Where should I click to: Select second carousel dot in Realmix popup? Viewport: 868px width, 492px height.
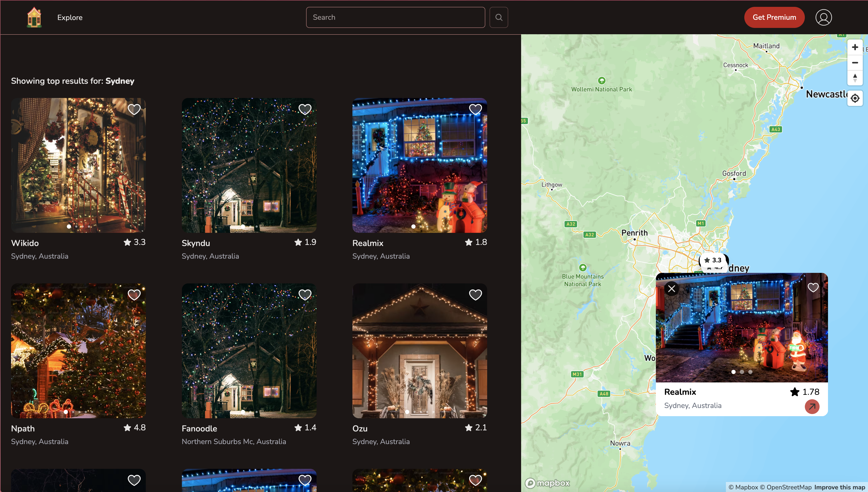(x=742, y=372)
